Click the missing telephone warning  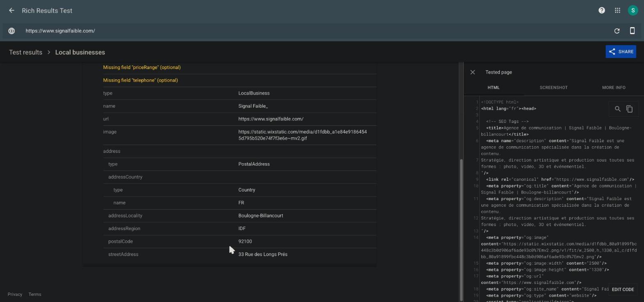coord(140,81)
